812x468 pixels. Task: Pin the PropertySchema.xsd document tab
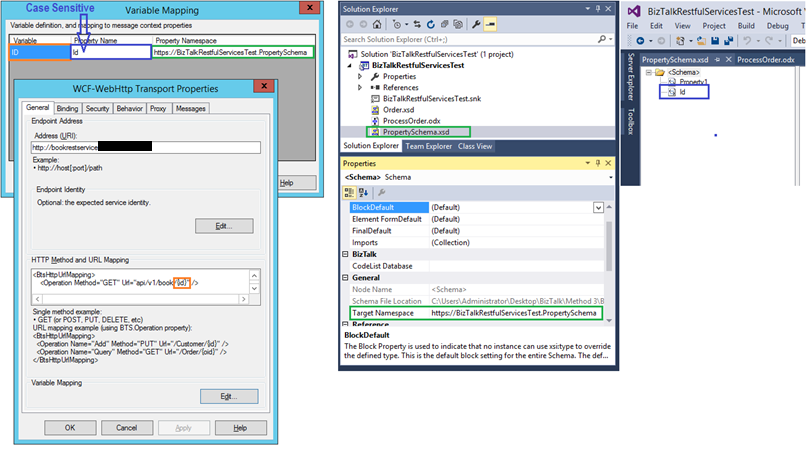point(718,60)
